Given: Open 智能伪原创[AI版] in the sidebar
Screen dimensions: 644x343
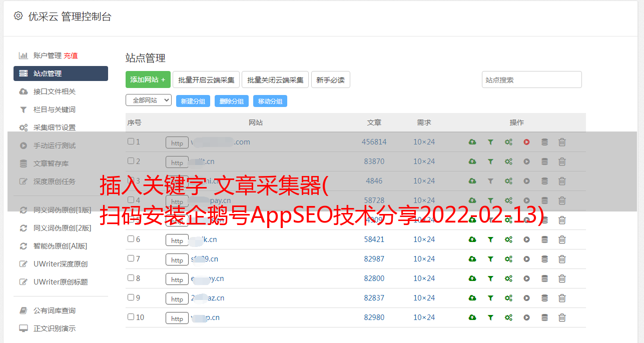Looking at the screenshot, I should tap(61, 246).
